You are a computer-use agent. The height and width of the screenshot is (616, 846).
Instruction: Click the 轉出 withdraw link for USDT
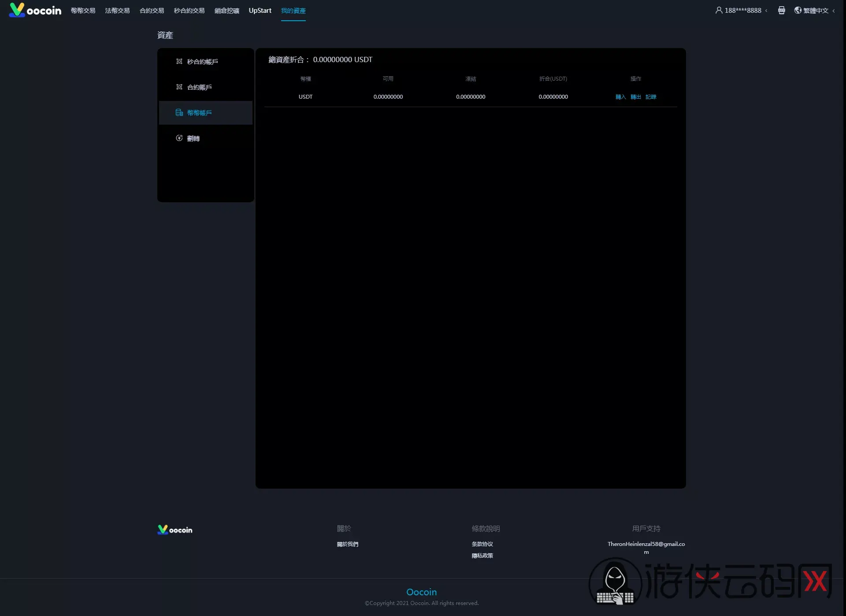pos(635,97)
